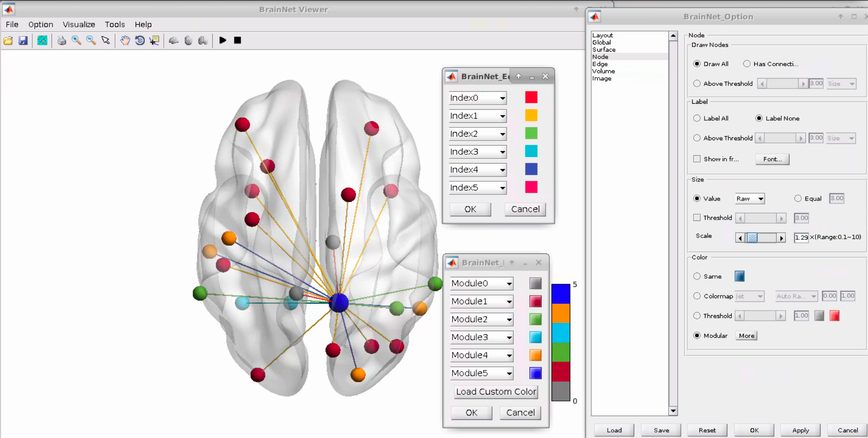Open the Index2 dropdown
The image size is (868, 438).
[x=502, y=134]
